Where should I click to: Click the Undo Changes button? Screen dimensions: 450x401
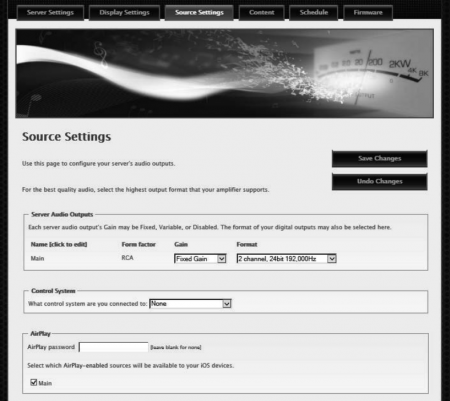tap(380, 182)
